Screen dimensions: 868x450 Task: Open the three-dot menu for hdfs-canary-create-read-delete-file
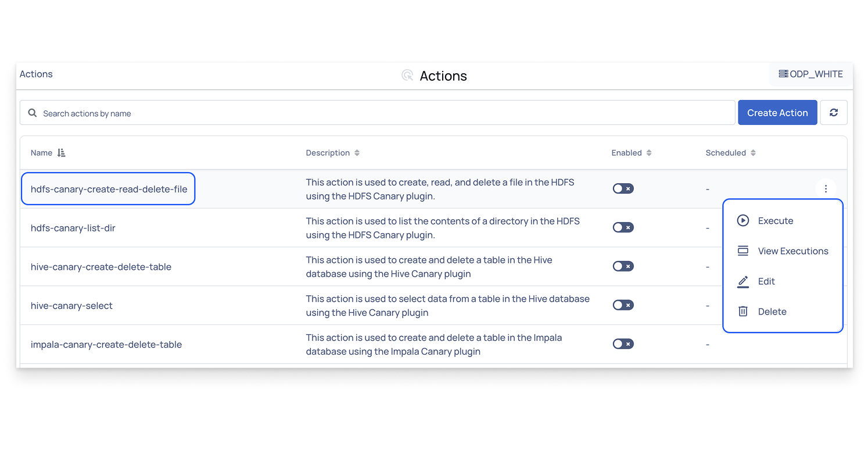826,189
